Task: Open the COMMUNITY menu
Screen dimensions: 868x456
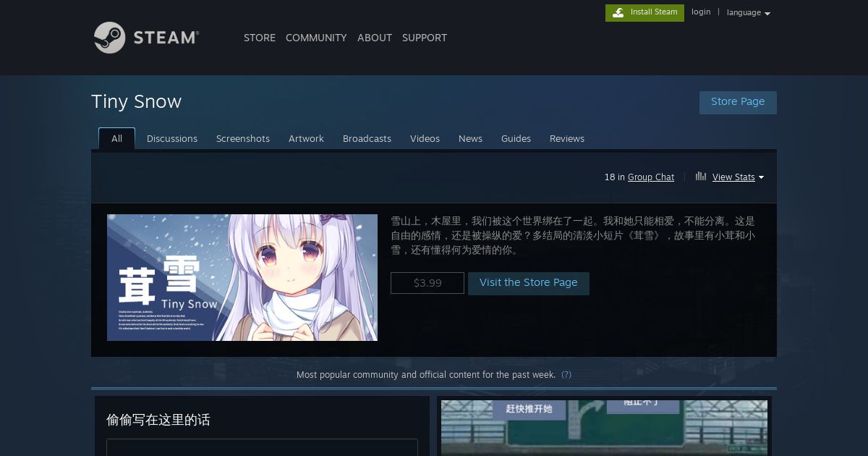Action: 316,38
